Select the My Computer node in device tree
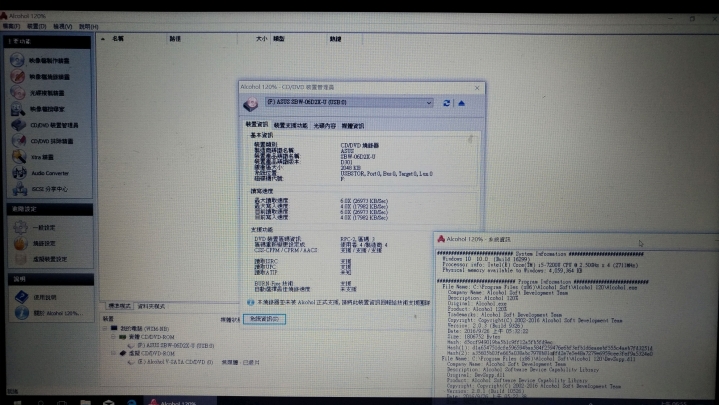 pyautogui.click(x=145, y=329)
